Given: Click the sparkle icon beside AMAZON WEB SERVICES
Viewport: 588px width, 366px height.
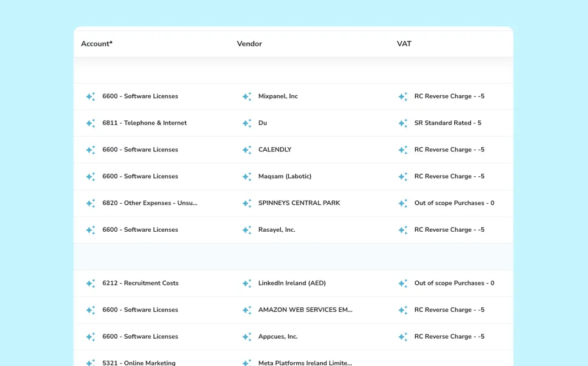Looking at the screenshot, I should click(x=247, y=310).
